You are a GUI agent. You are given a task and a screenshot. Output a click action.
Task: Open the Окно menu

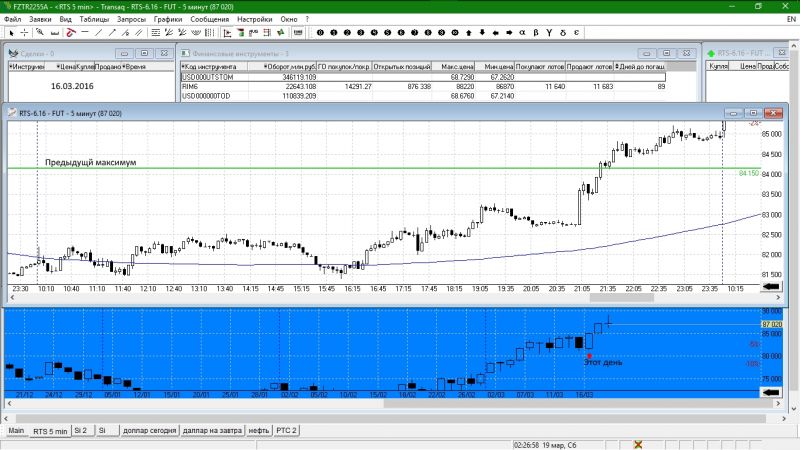pos(289,19)
